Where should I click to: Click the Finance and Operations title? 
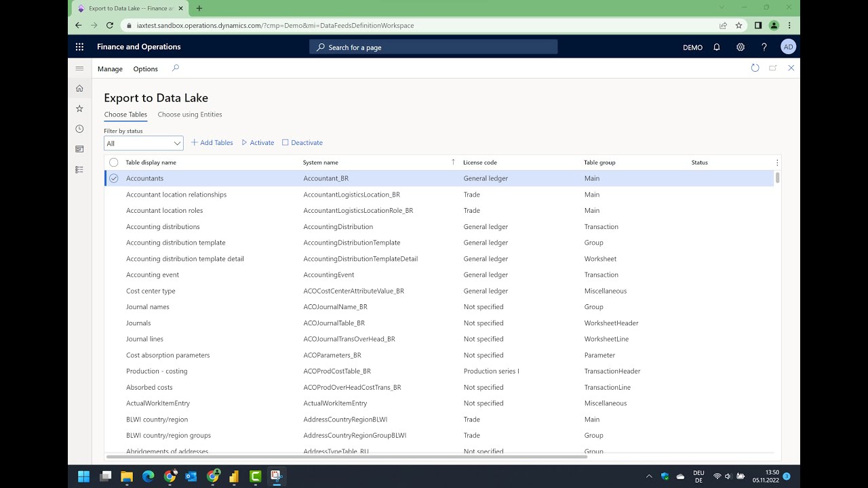(x=139, y=47)
